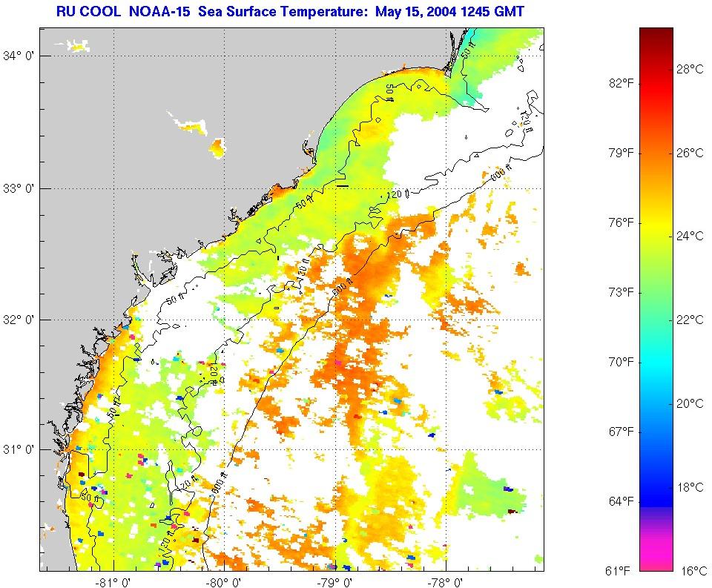The image size is (712, 588).
Task: Click the -81° 0' longitude label
Action: click(x=113, y=582)
